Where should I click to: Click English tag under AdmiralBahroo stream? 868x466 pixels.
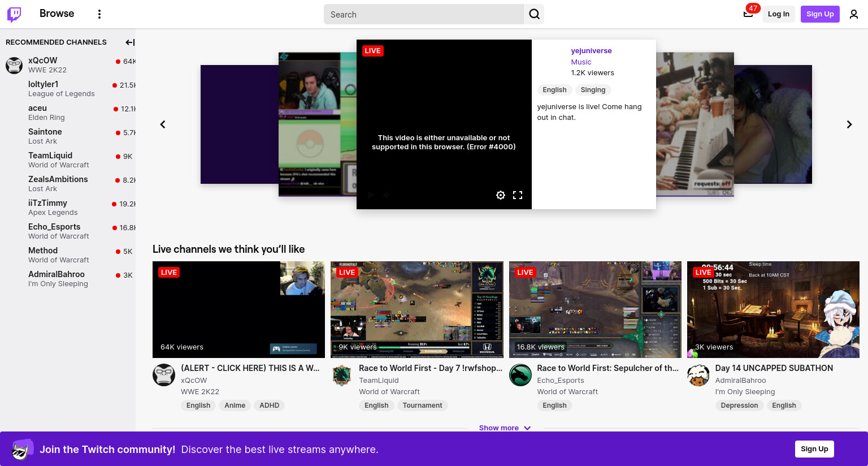click(784, 405)
